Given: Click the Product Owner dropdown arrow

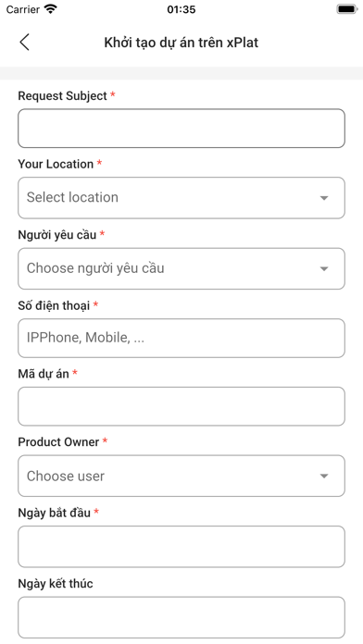Looking at the screenshot, I should (x=324, y=476).
